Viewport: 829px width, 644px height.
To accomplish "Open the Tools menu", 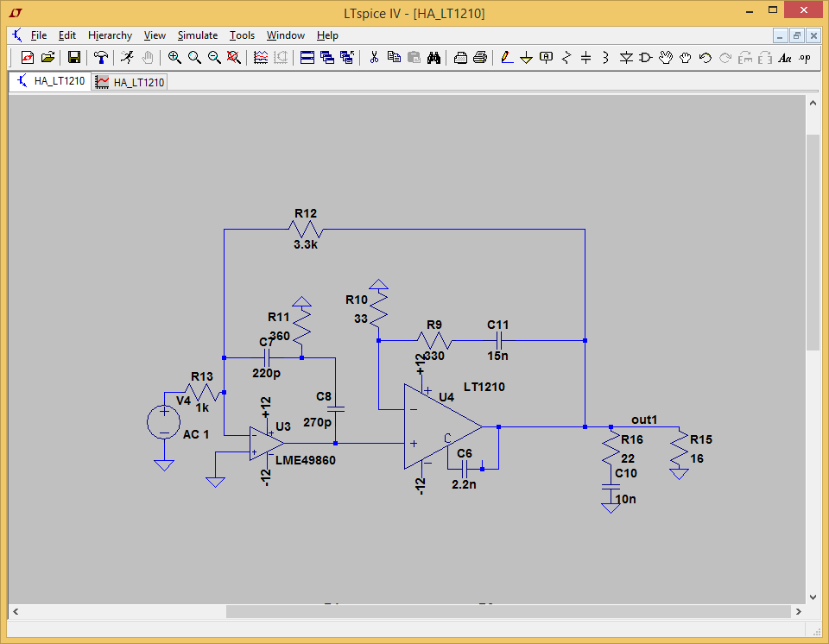I will [x=242, y=35].
